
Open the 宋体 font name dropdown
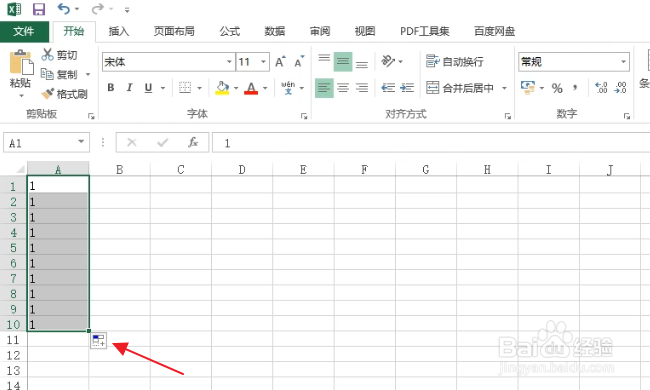pyautogui.click(x=229, y=62)
